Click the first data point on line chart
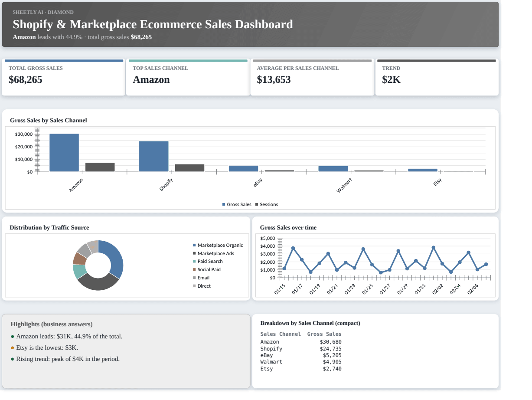The height and width of the screenshot is (400, 532). pyautogui.click(x=284, y=269)
